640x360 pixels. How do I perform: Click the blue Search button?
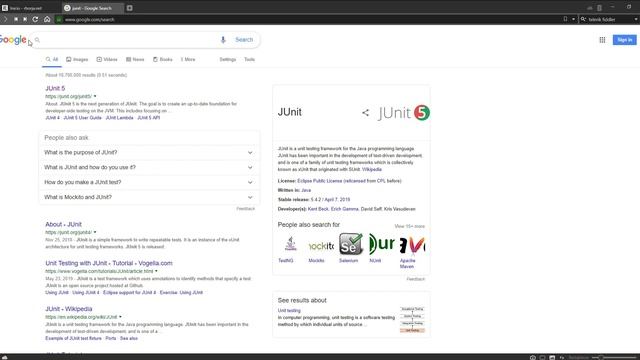pyautogui.click(x=244, y=40)
